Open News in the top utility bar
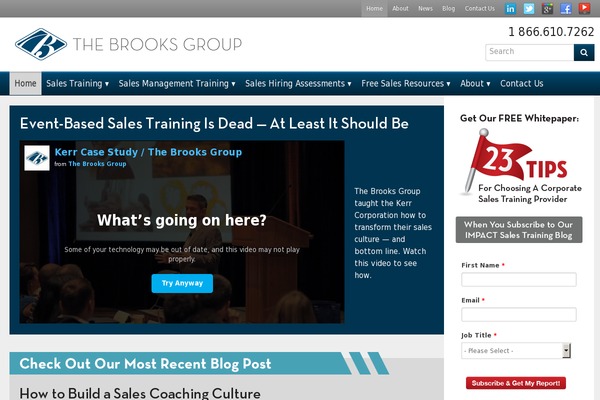This screenshot has height=400, width=600. coord(425,8)
